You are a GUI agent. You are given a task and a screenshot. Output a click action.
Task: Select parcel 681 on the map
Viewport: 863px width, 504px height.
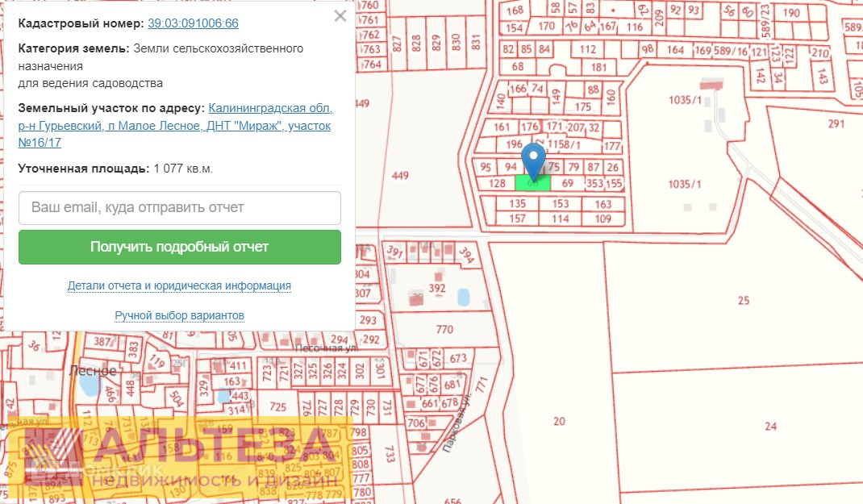click(x=452, y=384)
